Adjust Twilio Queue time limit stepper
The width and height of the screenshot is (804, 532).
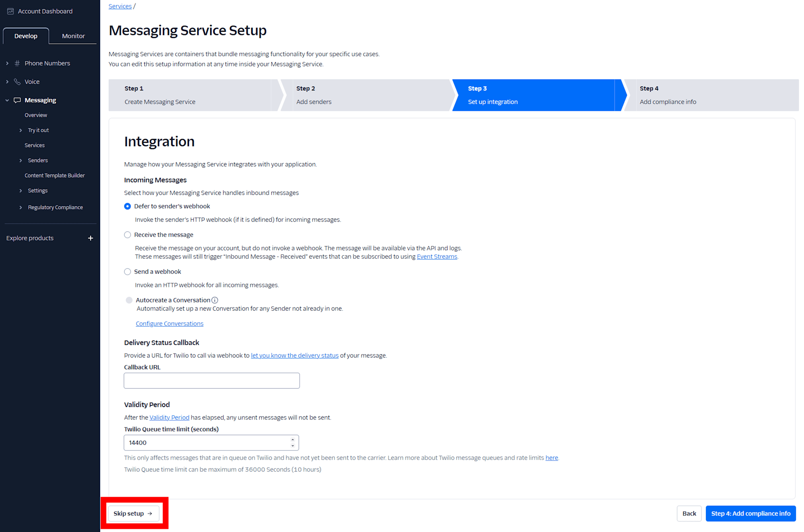pos(293,442)
